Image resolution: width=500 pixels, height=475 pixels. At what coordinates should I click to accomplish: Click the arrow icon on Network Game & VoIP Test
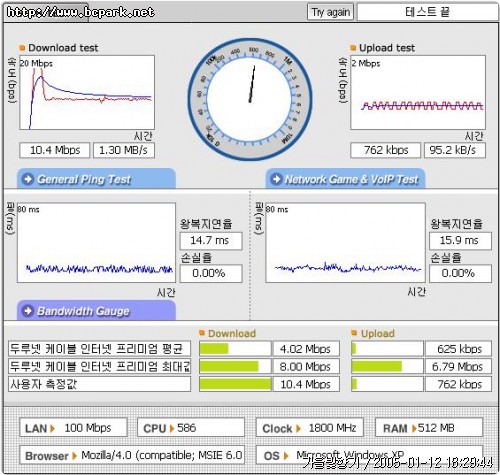(276, 179)
